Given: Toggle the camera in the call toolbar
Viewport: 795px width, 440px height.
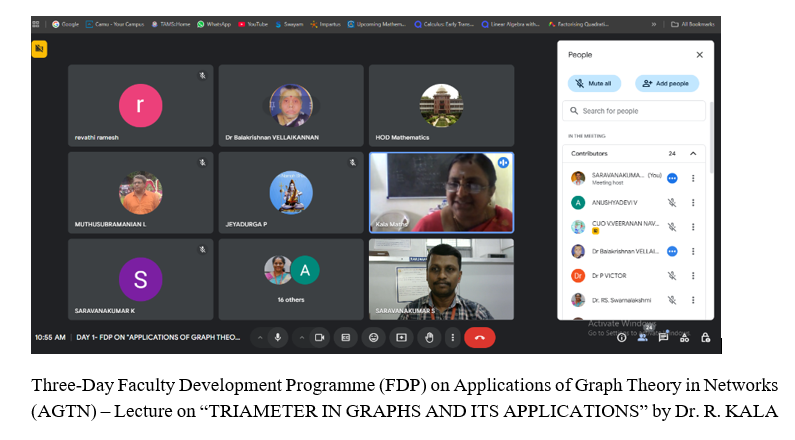Looking at the screenshot, I should (320, 338).
